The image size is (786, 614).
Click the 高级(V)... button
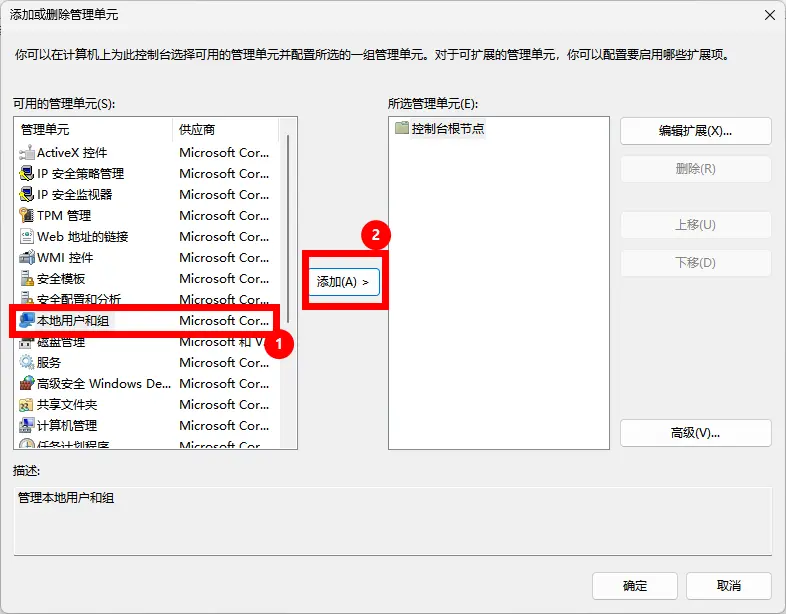695,433
